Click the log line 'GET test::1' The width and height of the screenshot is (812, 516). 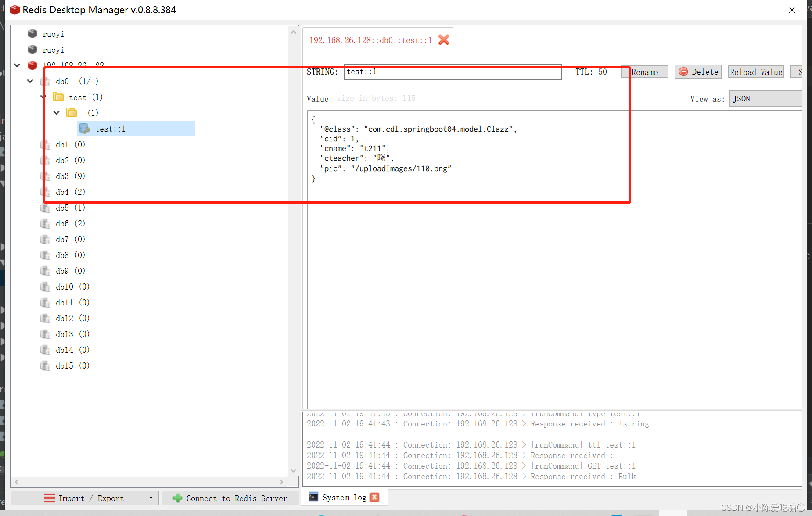(x=471, y=466)
